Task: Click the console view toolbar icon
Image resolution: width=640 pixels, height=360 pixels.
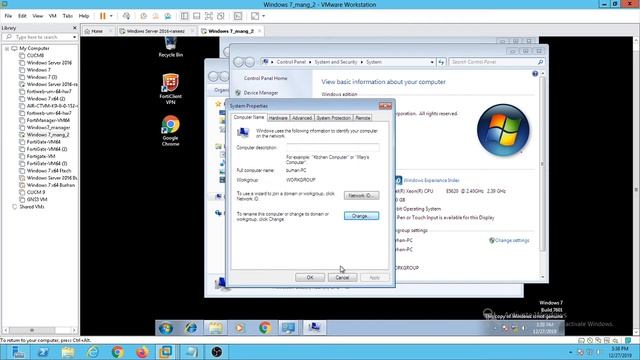Action: pos(238,16)
